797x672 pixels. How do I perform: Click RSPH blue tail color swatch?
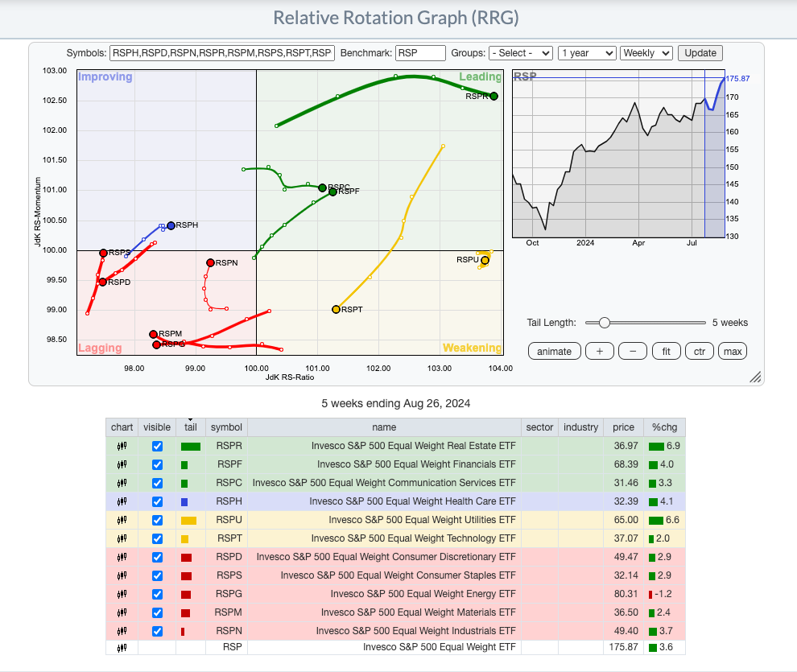coord(184,502)
